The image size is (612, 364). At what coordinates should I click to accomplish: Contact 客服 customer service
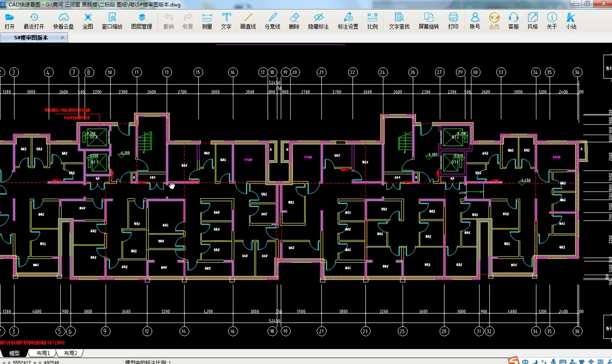coord(514,21)
